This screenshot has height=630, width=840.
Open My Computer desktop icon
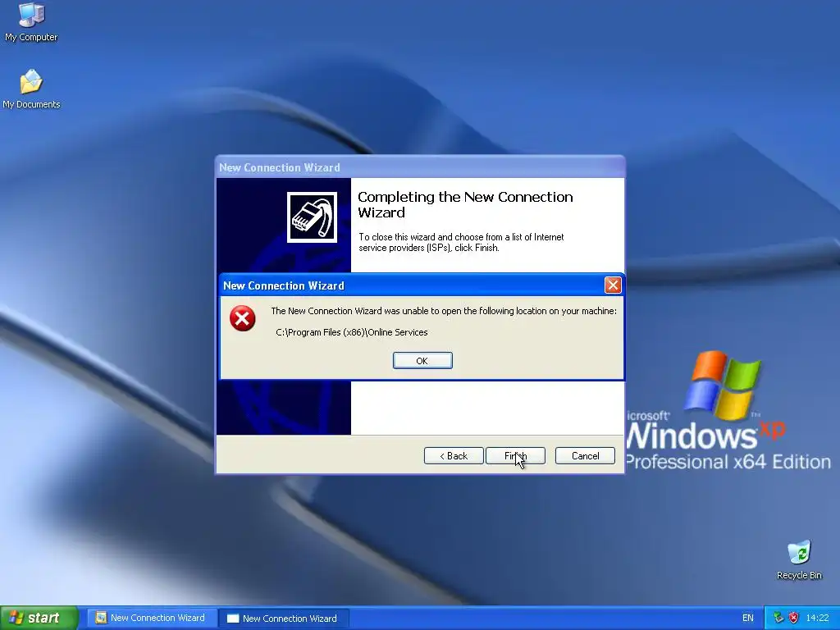coord(31,22)
